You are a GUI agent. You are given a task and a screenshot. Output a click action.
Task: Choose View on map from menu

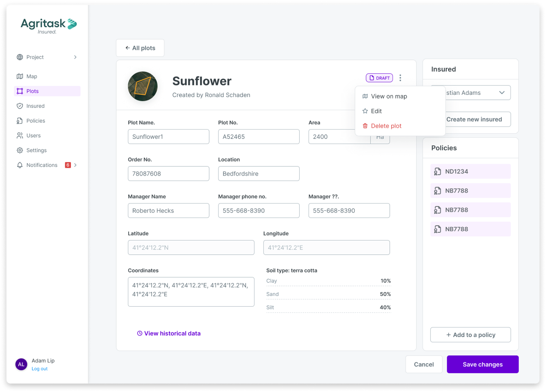point(389,96)
